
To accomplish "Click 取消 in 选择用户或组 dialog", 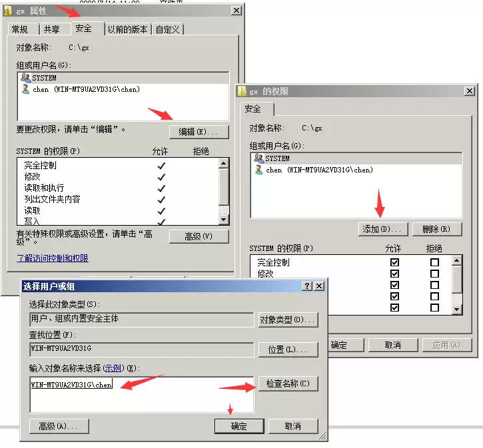I will click(x=293, y=426).
